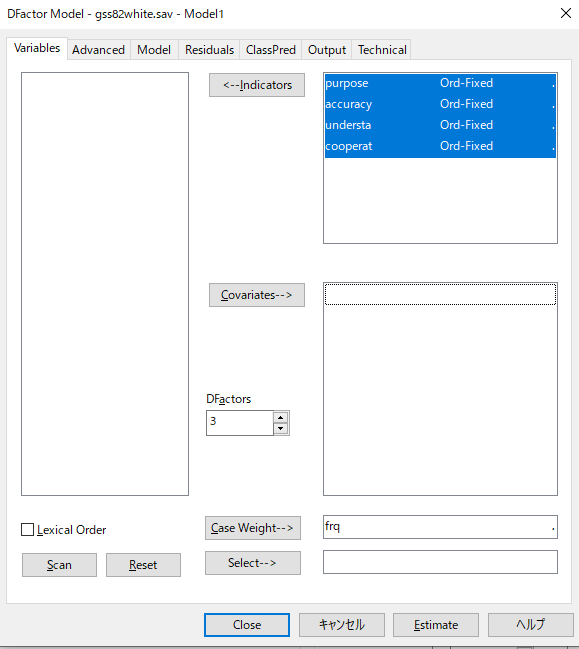Select the purpose indicator row
Viewport: 579px width, 649px height.
(x=440, y=83)
